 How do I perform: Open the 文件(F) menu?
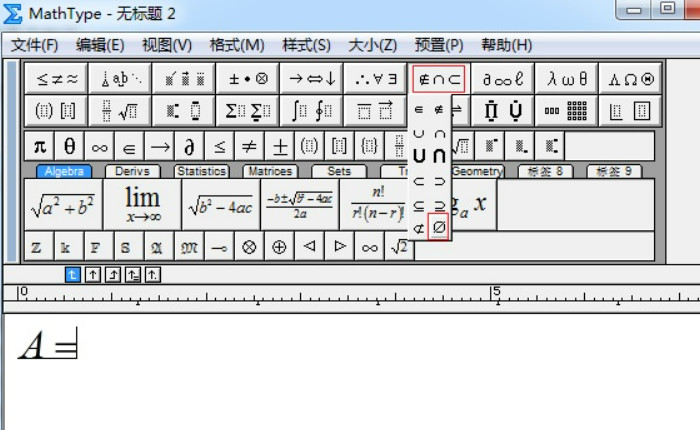point(34,45)
